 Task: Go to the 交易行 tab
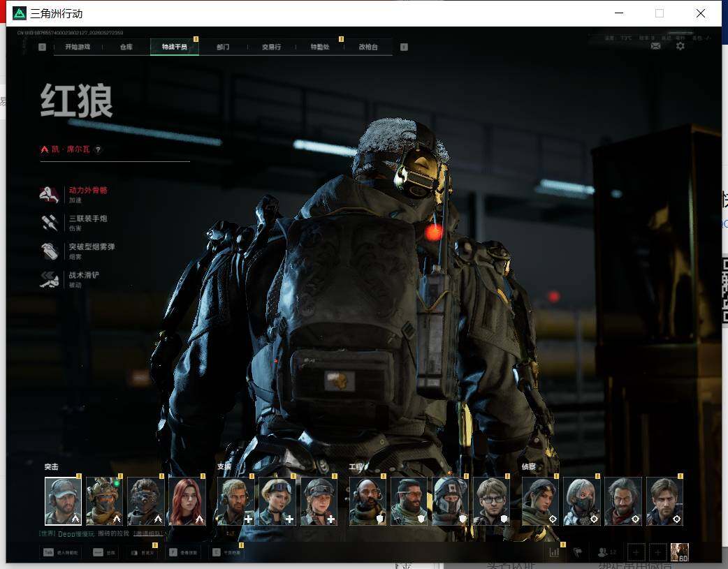271,47
